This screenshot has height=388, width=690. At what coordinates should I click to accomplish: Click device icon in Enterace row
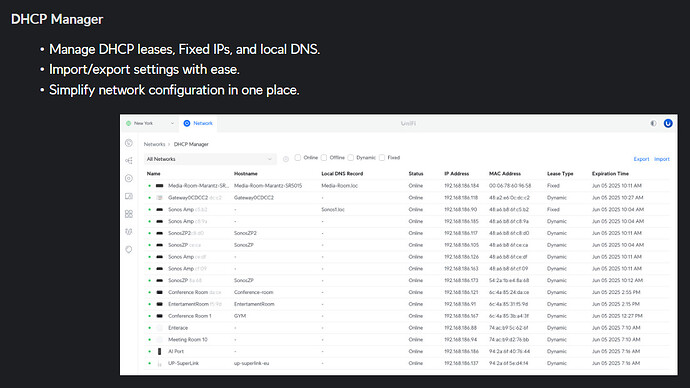click(x=159, y=328)
